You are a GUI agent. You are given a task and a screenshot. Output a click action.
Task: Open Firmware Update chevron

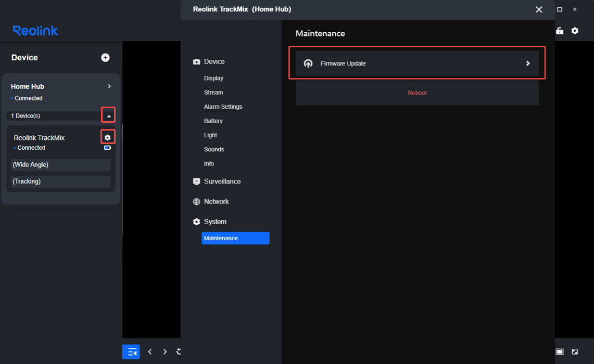click(528, 63)
